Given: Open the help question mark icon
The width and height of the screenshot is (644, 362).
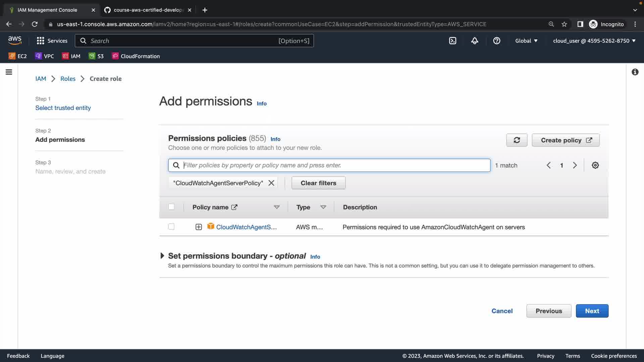Looking at the screenshot, I should [497, 41].
